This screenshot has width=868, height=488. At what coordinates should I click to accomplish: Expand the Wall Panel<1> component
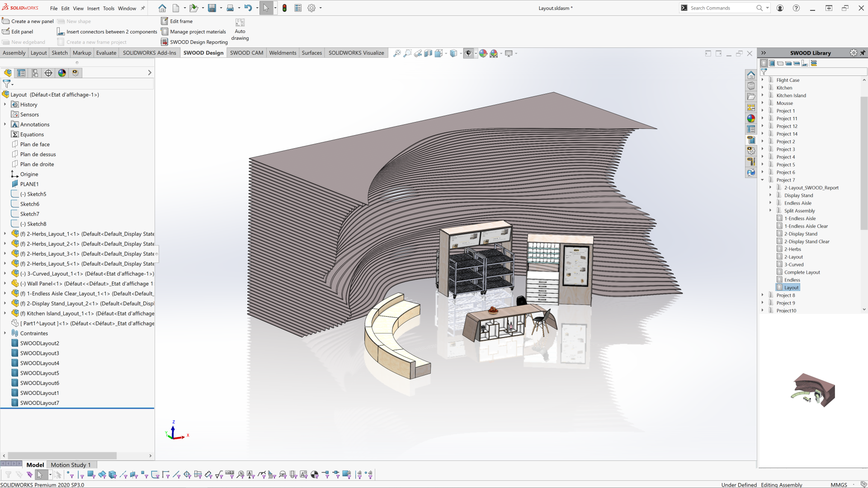coord(5,283)
